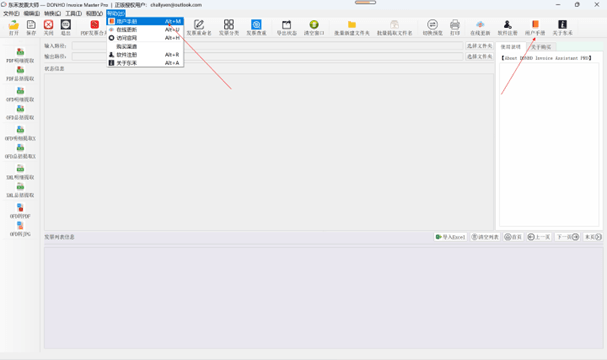Open the 转换(C) menu
The height and width of the screenshot is (360, 607).
52,14
